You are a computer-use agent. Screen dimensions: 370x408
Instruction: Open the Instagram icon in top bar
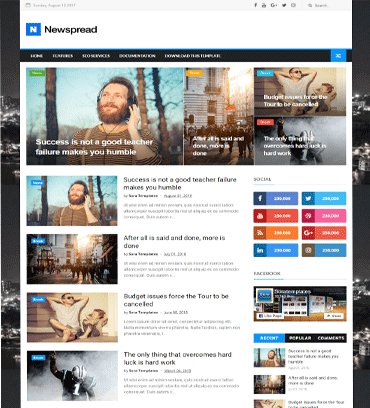293,5
